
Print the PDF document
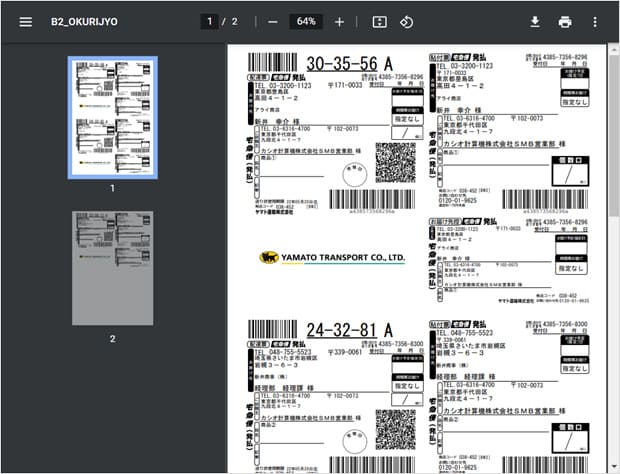565,22
